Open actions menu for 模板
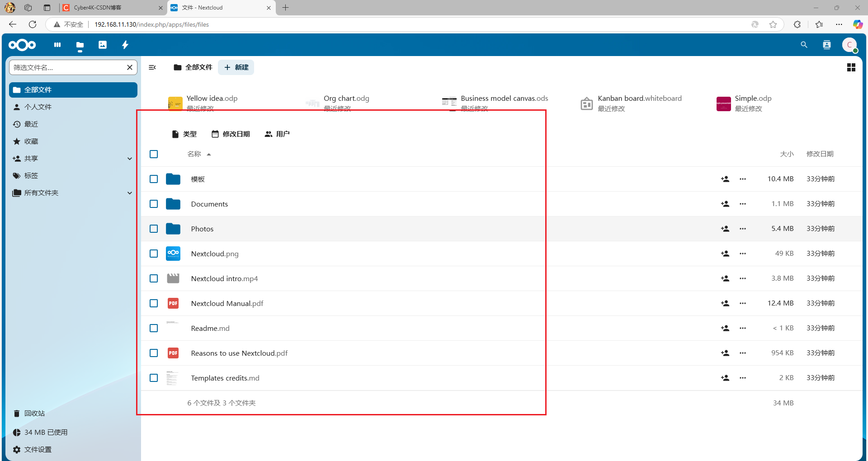The width and height of the screenshot is (868, 461). 743,179
